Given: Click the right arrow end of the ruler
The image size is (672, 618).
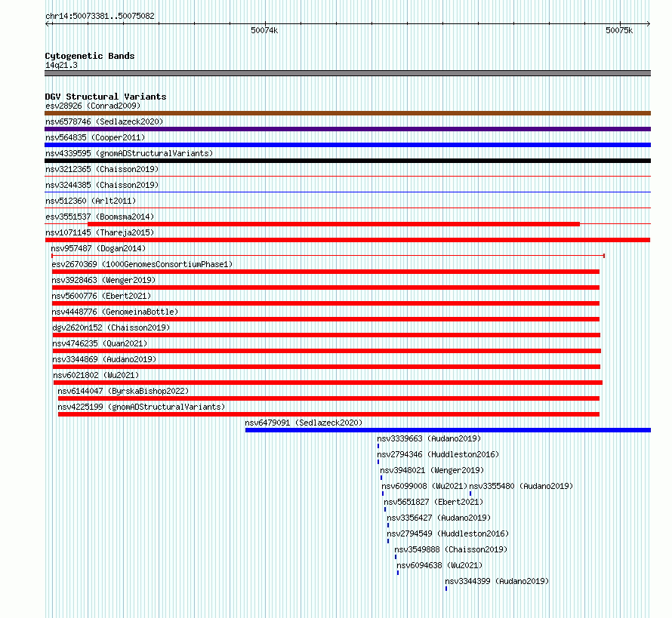Looking at the screenshot, I should tap(648, 23).
